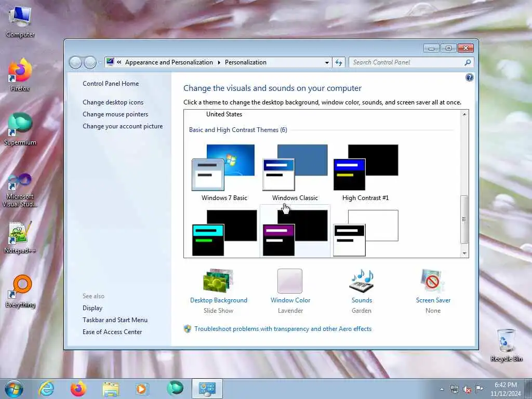Image resolution: width=532 pixels, height=399 pixels.
Task: Open Taskbar and Start Menu link
Action: [115, 320]
